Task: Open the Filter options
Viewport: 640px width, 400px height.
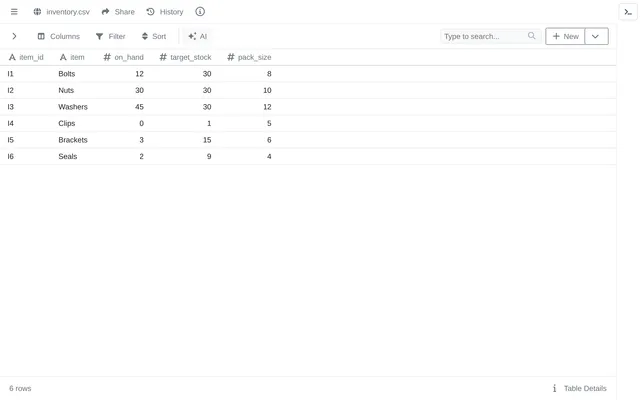Action: pos(111,36)
